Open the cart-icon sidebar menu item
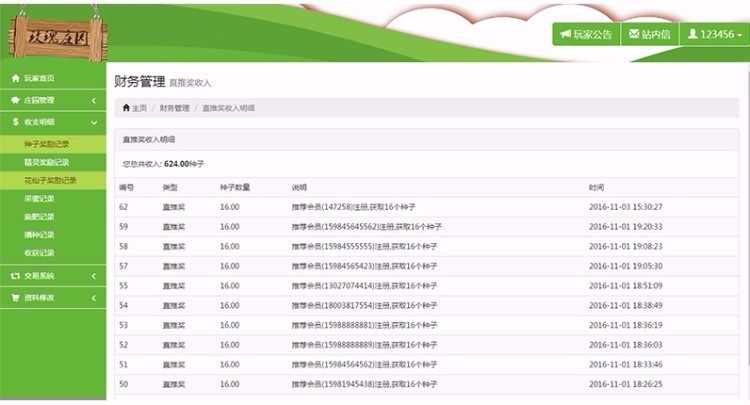The width and height of the screenshot is (750, 405). pyautogui.click(x=53, y=298)
